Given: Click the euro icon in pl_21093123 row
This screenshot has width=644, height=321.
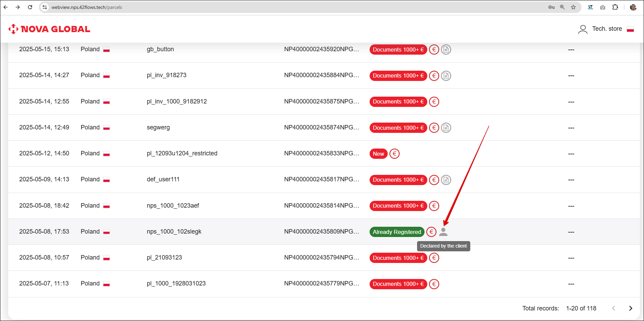Looking at the screenshot, I should click(x=434, y=258).
